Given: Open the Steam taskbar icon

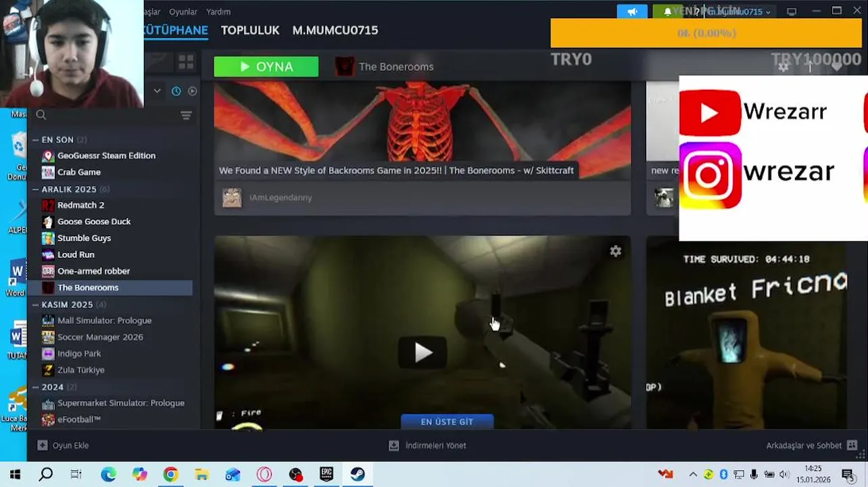Looking at the screenshot, I should [358, 474].
